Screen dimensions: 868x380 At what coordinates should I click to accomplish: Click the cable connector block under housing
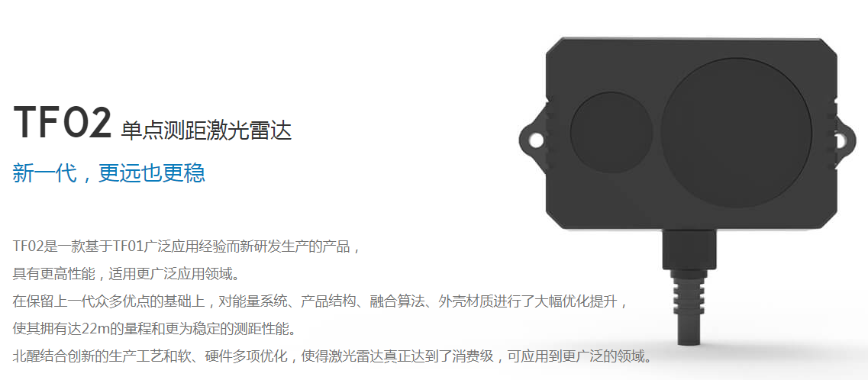pos(690,249)
